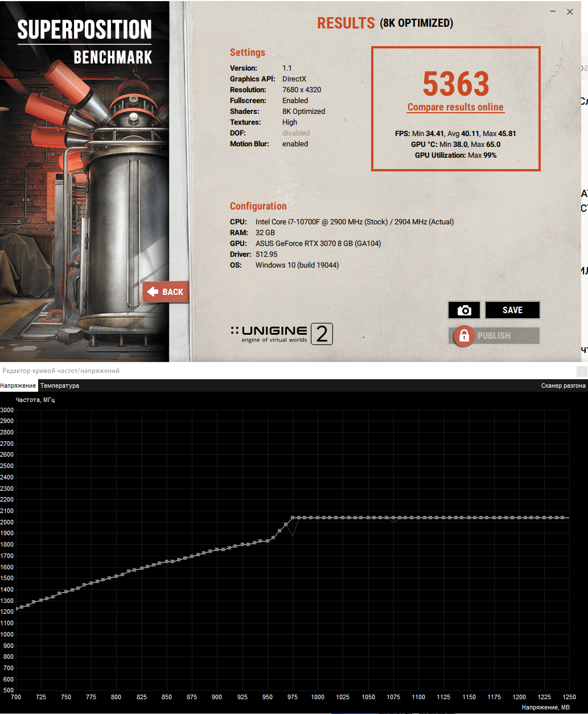
Task: Click the OS value Windows 10 (build 19044)
Action: click(297, 265)
